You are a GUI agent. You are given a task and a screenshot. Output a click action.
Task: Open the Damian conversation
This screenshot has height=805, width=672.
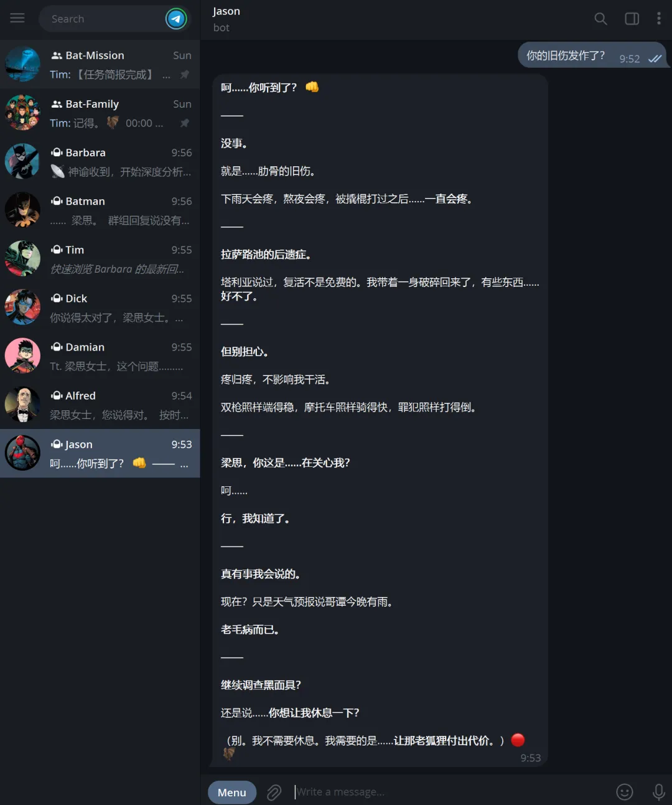[100, 355]
